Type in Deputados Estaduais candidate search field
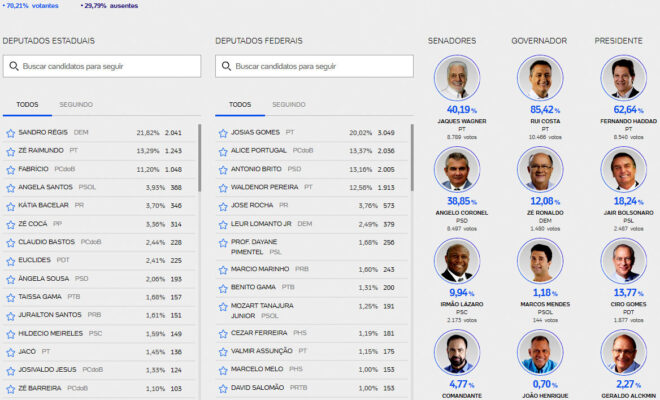Image resolution: width=660 pixels, height=400 pixels. [110, 66]
